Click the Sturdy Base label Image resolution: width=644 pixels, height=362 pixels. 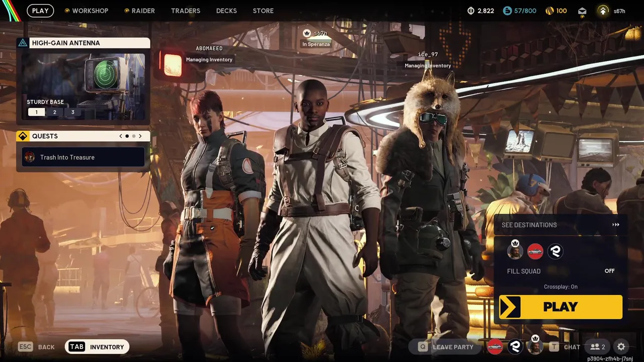(45, 102)
